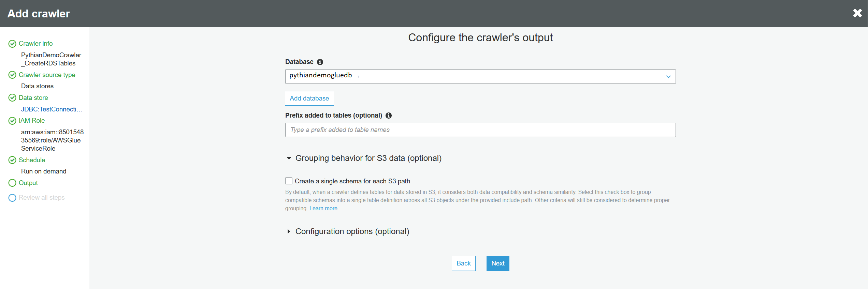Close the Add crawler dialog

857,13
